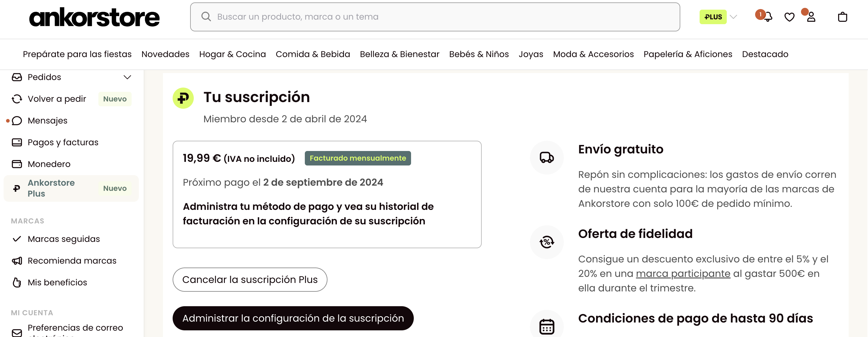
Task: Open Recomienda marcas
Action: click(72, 261)
